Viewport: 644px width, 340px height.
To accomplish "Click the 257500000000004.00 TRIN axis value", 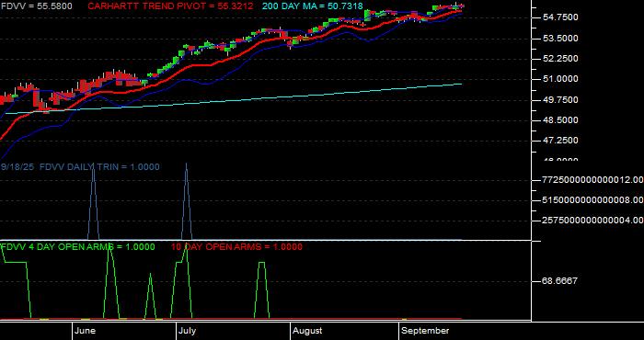I will pos(592,221).
